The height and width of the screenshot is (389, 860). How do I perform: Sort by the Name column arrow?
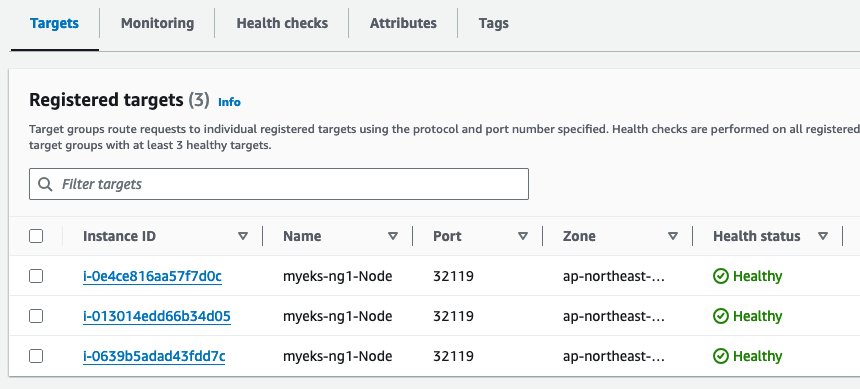[x=393, y=236]
